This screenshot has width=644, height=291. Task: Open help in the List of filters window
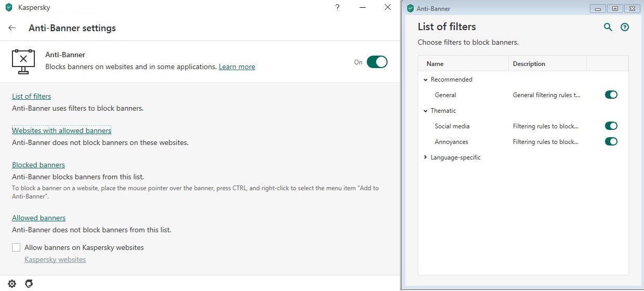click(625, 27)
